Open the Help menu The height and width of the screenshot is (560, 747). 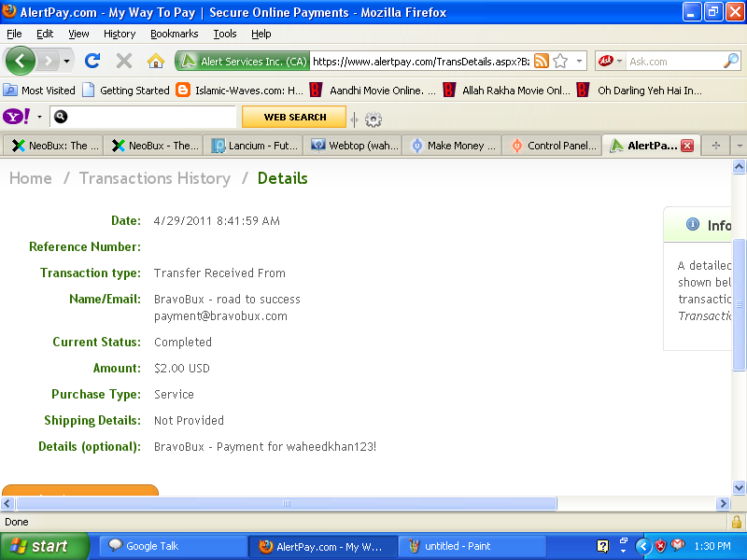[261, 34]
